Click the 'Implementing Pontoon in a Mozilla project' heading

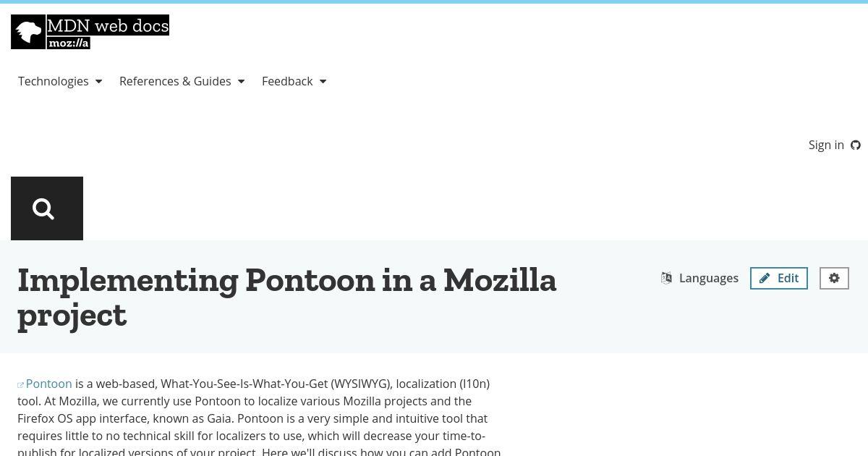tap(286, 297)
